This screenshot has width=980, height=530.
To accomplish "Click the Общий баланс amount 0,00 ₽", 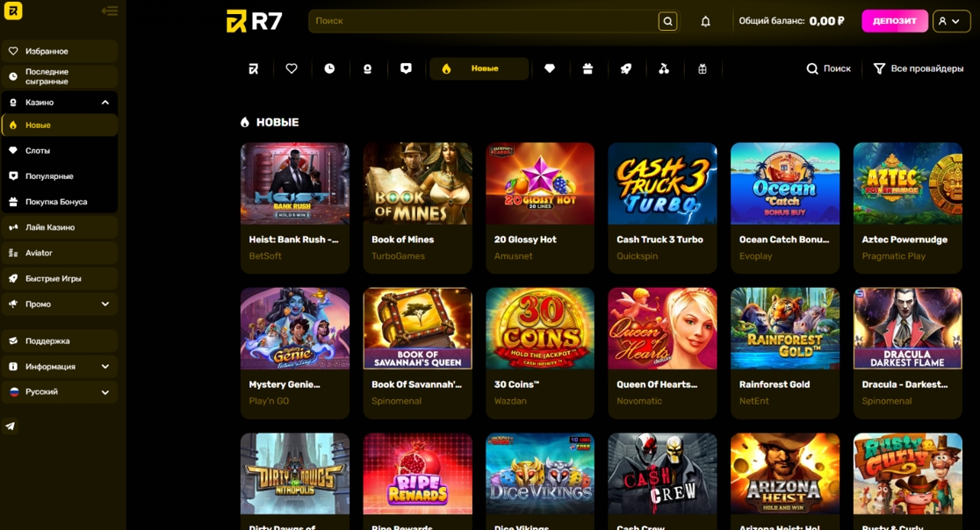I will click(x=826, y=21).
